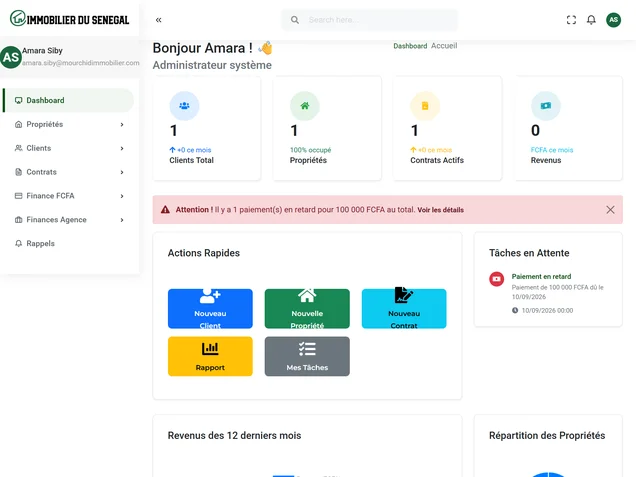Open the Propriétés sidebar menu

pyautogui.click(x=69, y=124)
